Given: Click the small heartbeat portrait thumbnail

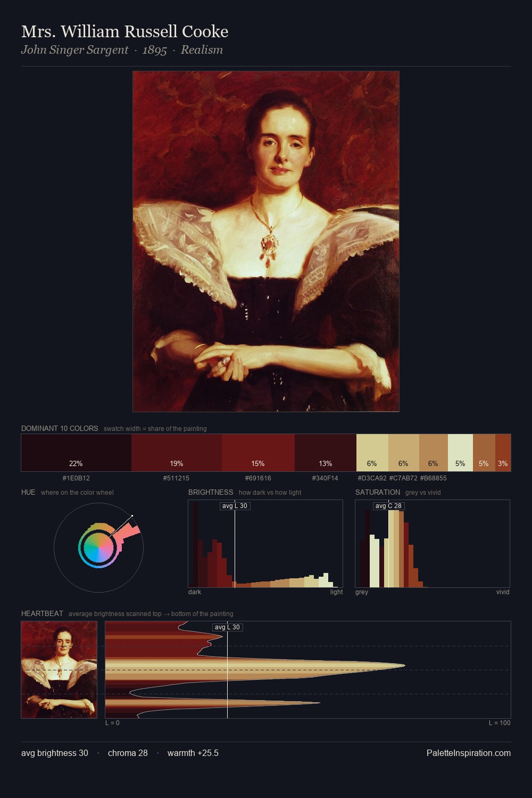Looking at the screenshot, I should tap(59, 670).
